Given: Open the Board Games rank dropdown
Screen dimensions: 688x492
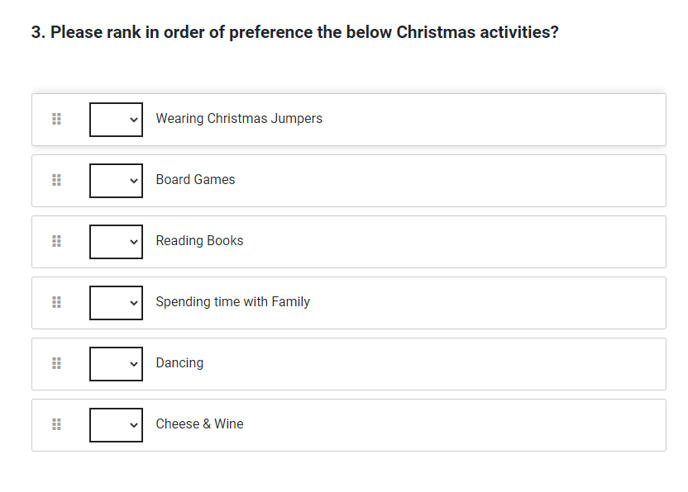Looking at the screenshot, I should 116,180.
